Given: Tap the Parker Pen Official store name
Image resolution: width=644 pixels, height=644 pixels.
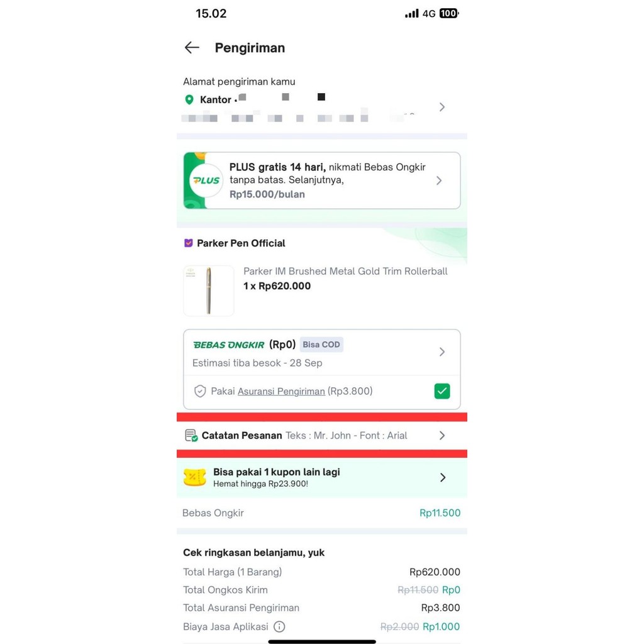Looking at the screenshot, I should [241, 243].
